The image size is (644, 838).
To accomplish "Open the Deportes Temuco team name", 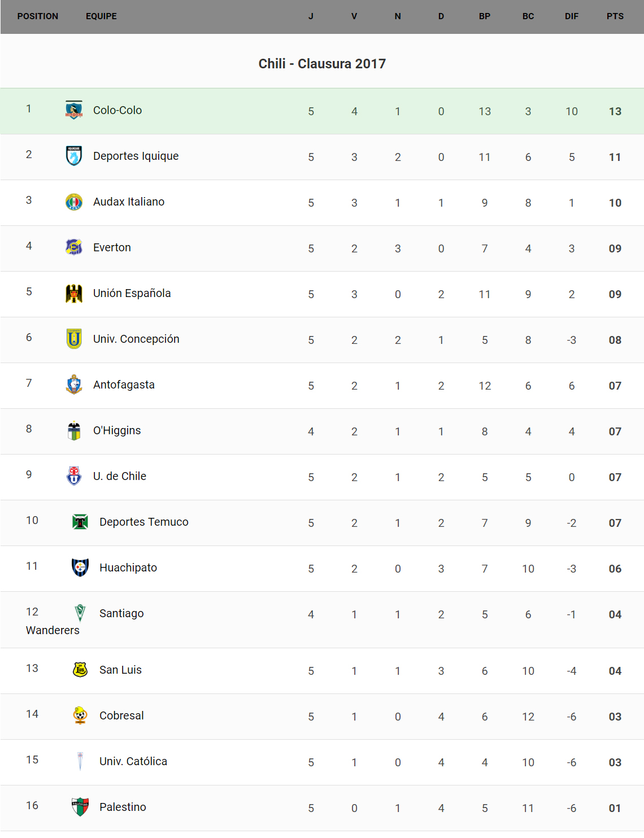I will [144, 522].
